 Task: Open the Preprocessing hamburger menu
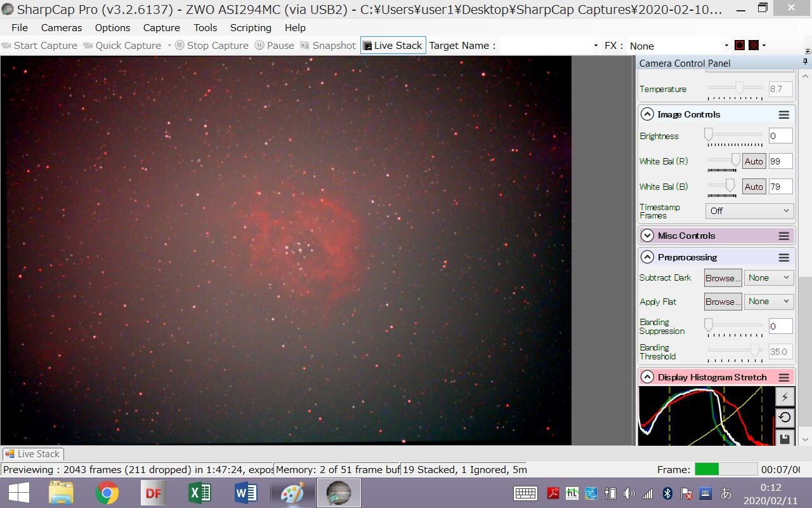point(784,258)
